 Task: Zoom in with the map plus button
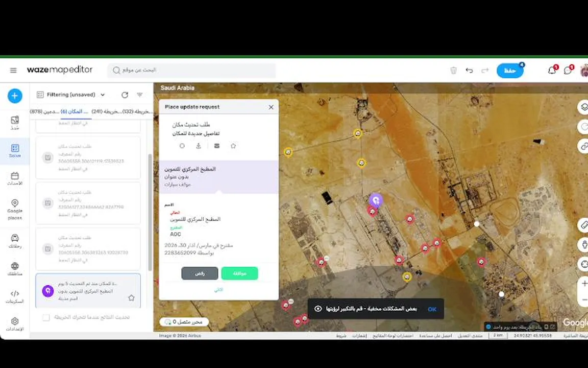[583, 284]
